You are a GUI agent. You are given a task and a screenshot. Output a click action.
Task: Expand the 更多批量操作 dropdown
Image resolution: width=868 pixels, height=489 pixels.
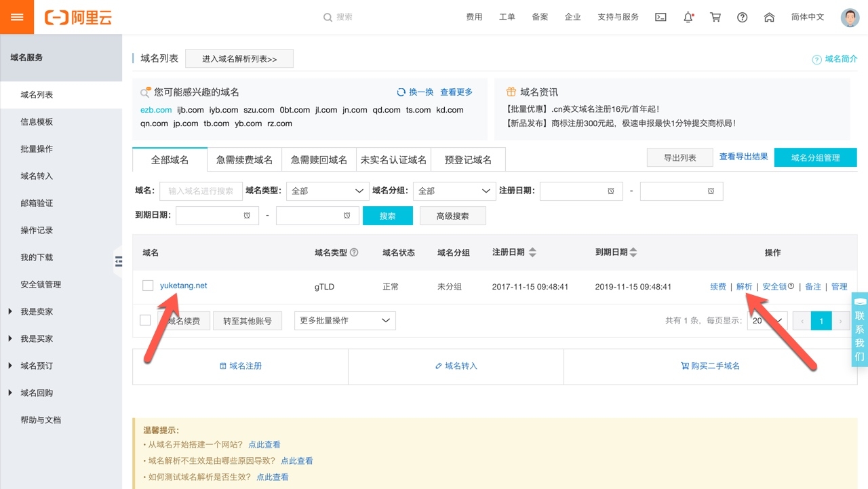(x=344, y=320)
